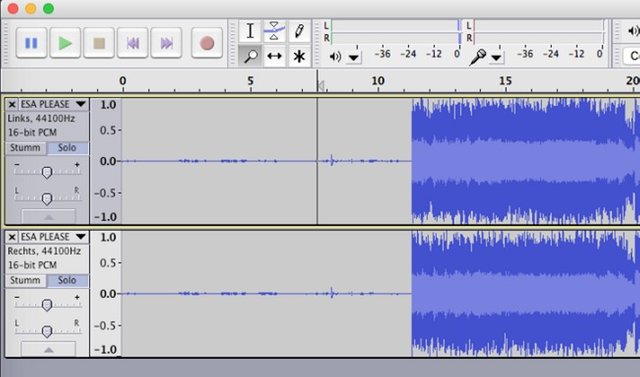Screen dimensions: 640x377
Task: Select the Zoom magnifier tool
Action: 250,56
